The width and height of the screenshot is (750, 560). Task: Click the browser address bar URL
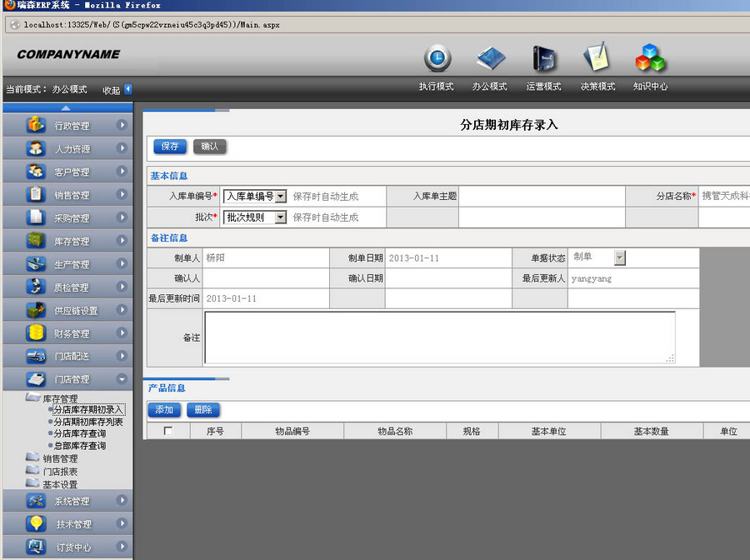pos(152,25)
